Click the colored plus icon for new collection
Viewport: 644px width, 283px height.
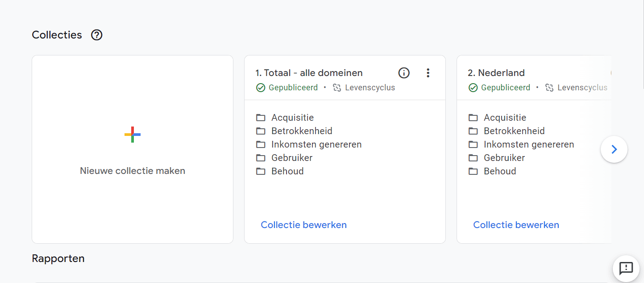pos(133,135)
